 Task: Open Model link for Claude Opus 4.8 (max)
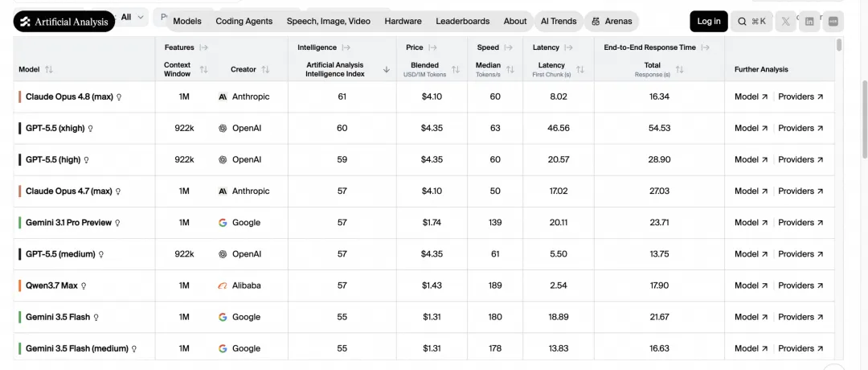point(751,97)
